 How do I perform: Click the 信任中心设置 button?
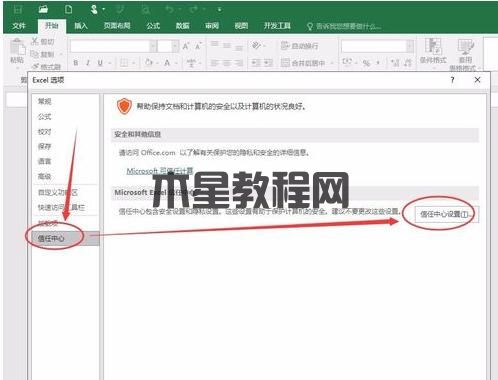click(446, 214)
